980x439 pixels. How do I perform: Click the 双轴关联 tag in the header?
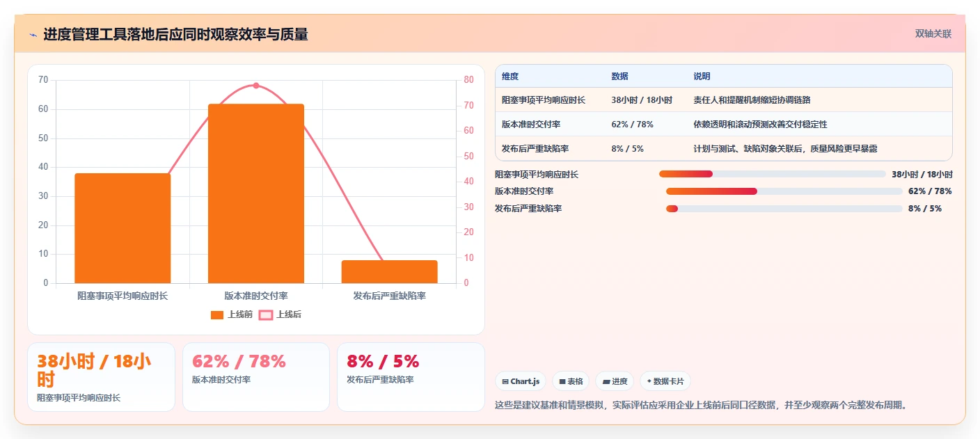[x=933, y=33]
